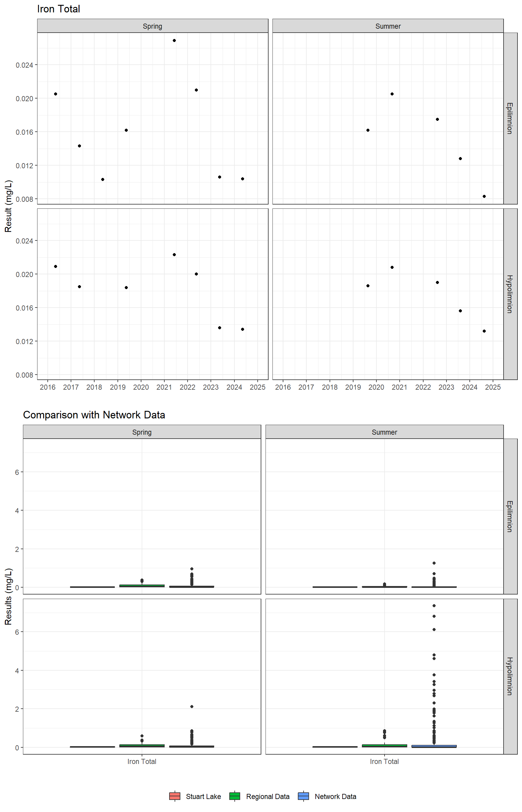Click the 2020 peak point in Summer Hypolimnion
The image size is (522, 812).
point(392,267)
